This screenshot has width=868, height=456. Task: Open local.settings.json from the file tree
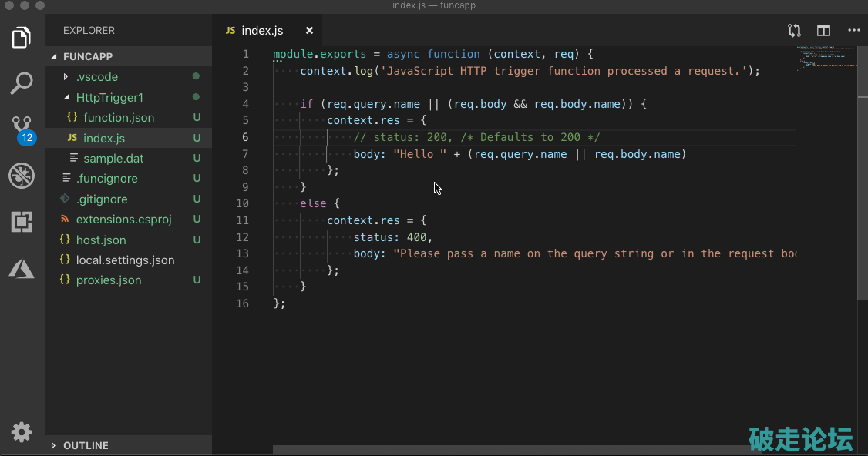point(125,260)
